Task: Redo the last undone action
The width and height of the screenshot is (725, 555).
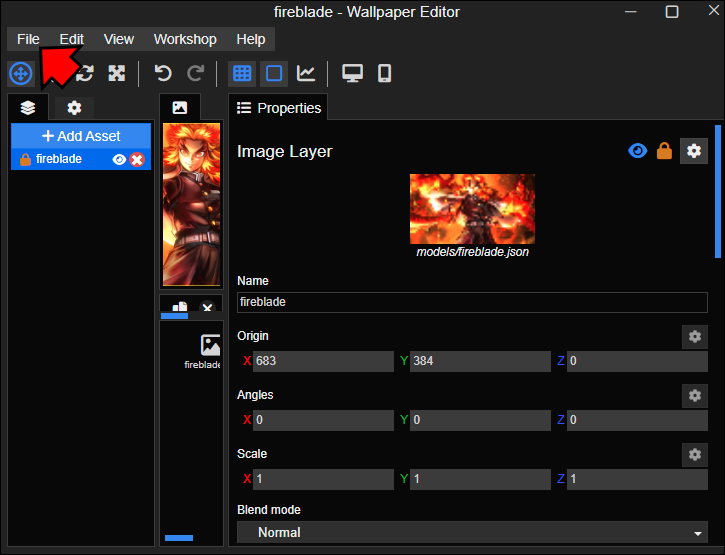Action: click(x=196, y=73)
